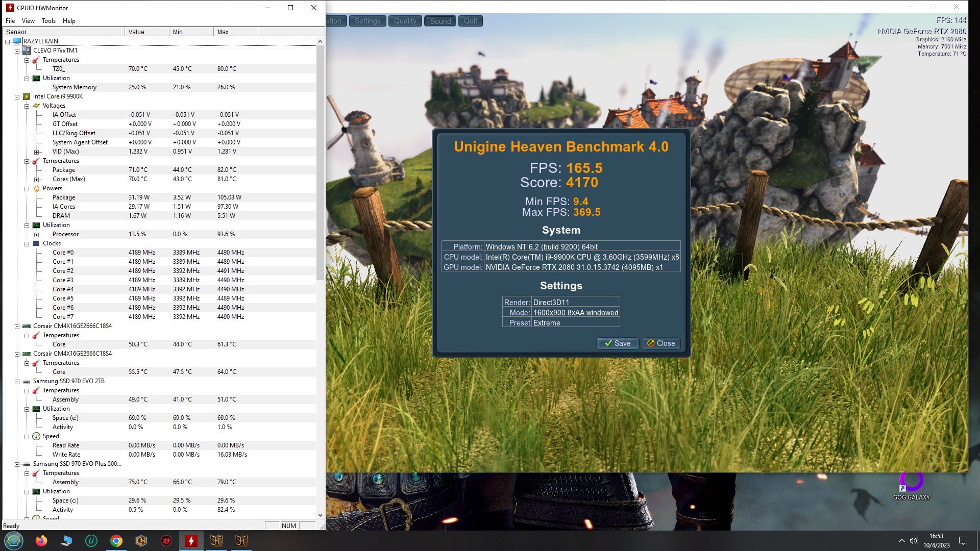Expand the VID (Max) row
The image size is (980, 551).
tap(36, 152)
